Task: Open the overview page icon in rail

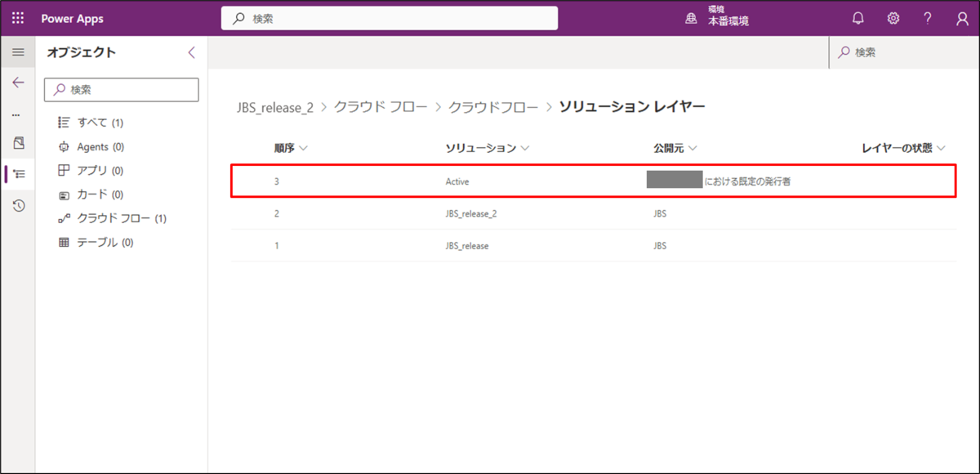Action: 19,143
